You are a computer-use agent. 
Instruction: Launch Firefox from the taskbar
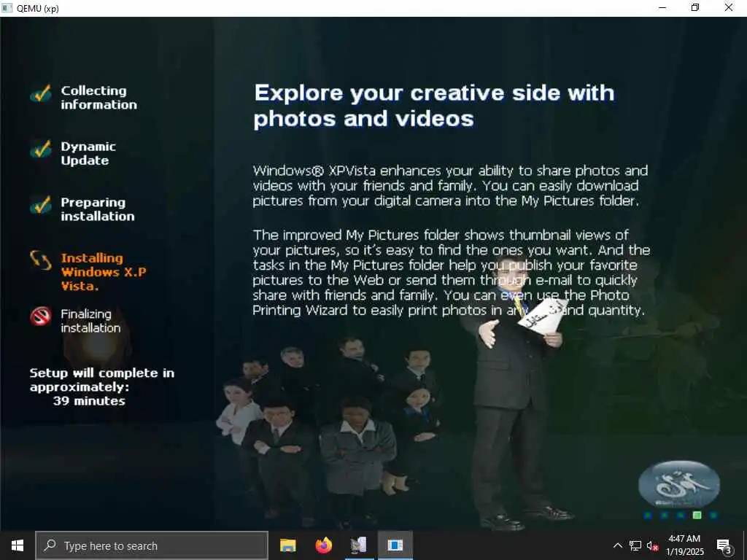(x=323, y=545)
